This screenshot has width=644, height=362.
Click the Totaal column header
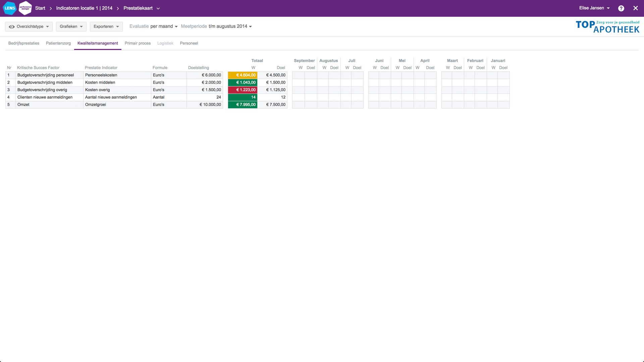coord(257,61)
